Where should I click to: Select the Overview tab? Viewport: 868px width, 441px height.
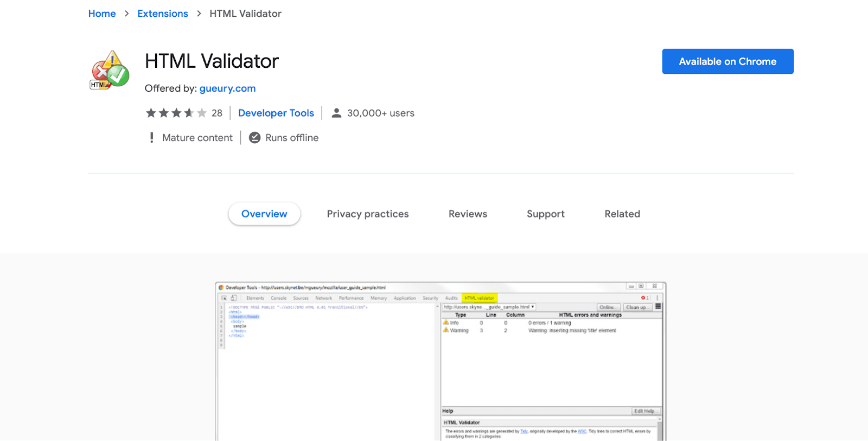click(x=264, y=214)
